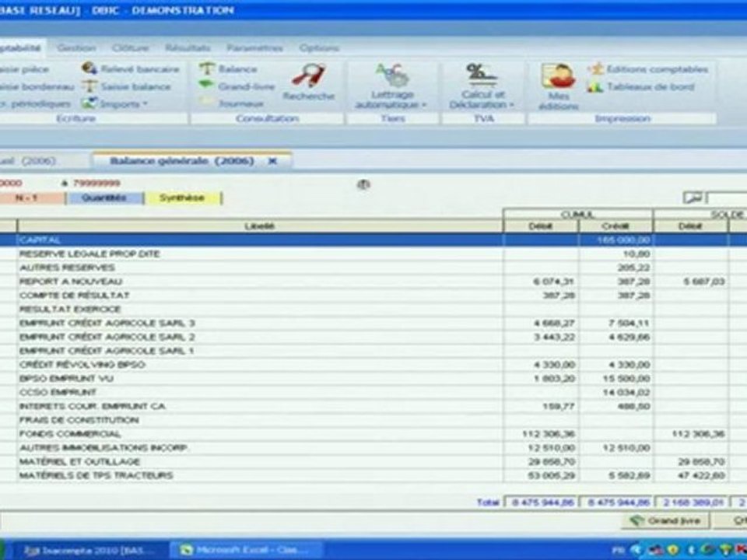Click the total débit 8 475 944,86 box

pos(542,502)
